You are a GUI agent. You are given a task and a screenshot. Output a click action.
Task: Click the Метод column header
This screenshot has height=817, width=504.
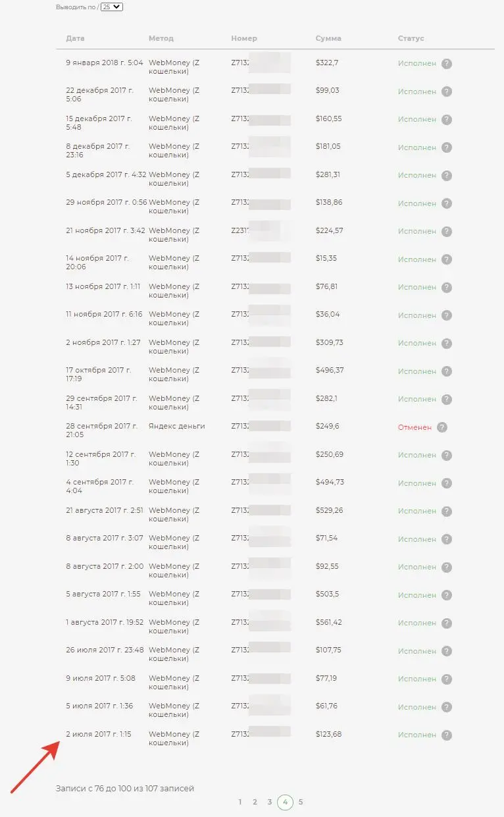click(x=161, y=38)
